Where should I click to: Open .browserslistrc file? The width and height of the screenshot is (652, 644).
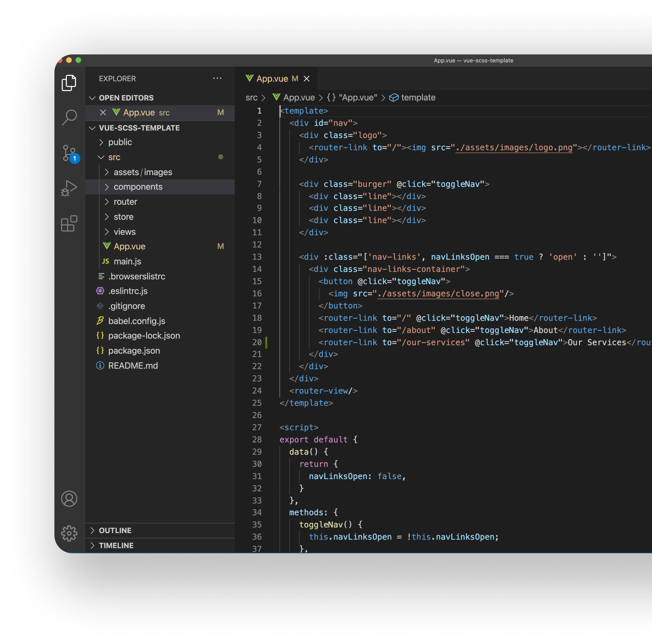pos(160,276)
